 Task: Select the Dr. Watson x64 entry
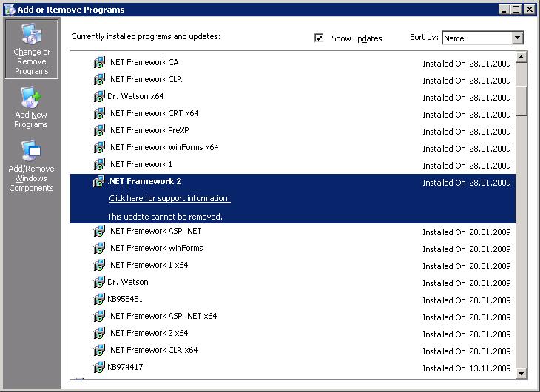[x=293, y=96]
